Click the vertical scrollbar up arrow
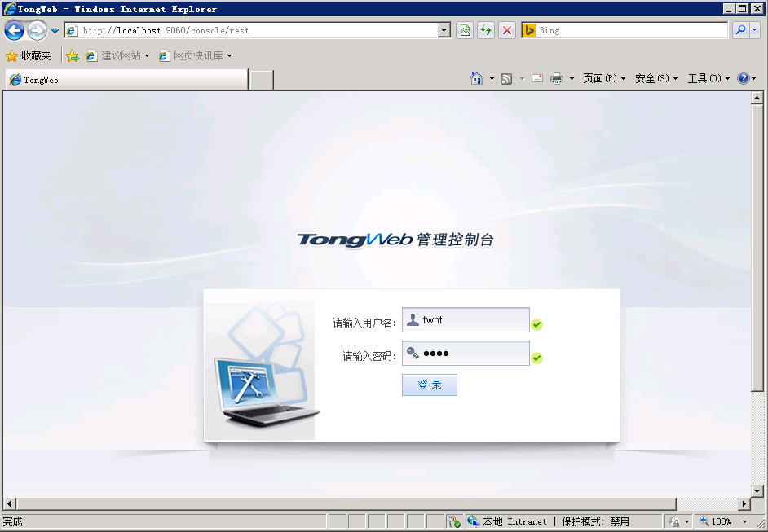Viewport: 768px width, 532px height. coord(757,98)
